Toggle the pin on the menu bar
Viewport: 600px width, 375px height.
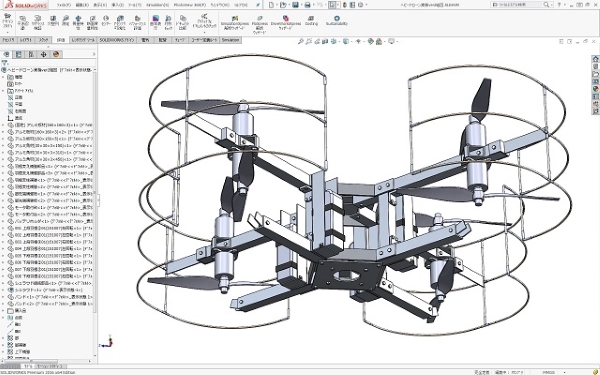click(x=258, y=5)
